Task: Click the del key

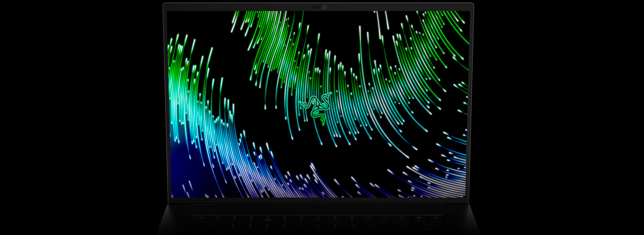Action: pyautogui.click(x=419, y=218)
